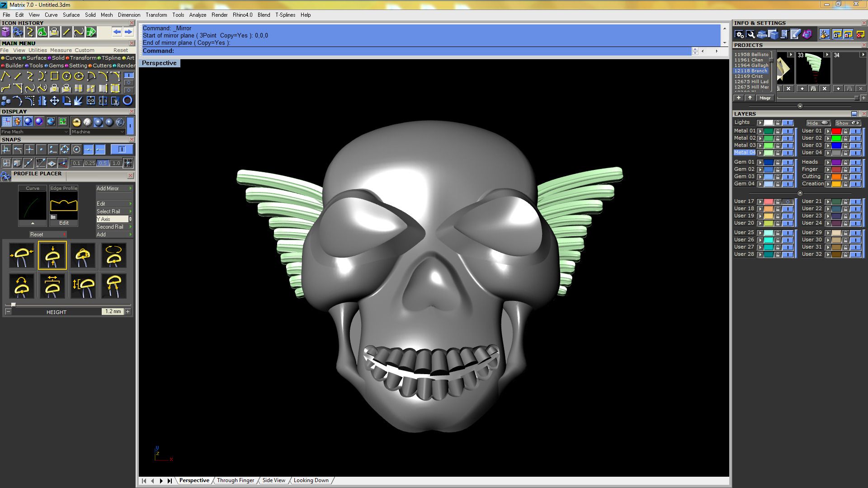The height and width of the screenshot is (488, 868).
Task: Open the Machine material dropdown
Action: 98,132
